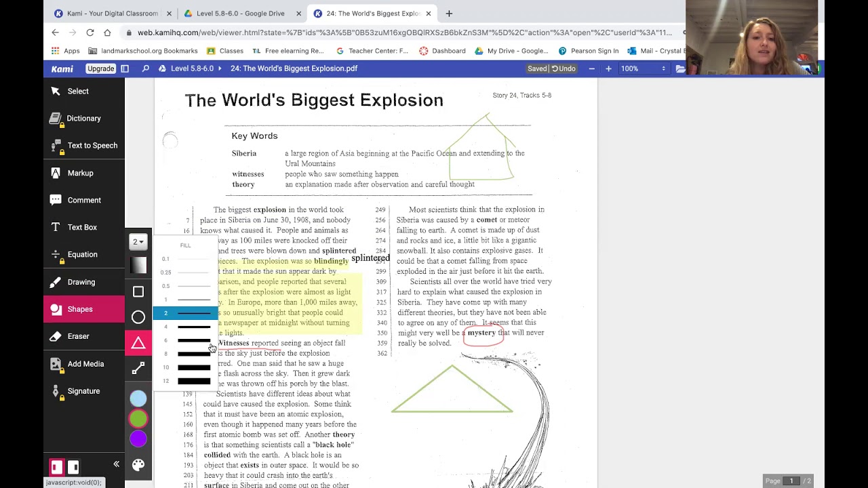Click the page number field
Image resolution: width=868 pixels, height=488 pixels.
(791, 481)
